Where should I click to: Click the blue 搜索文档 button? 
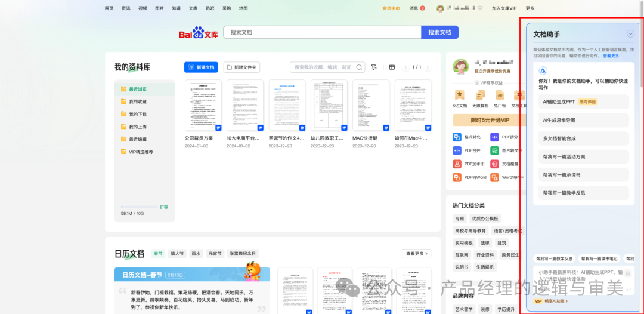439,32
